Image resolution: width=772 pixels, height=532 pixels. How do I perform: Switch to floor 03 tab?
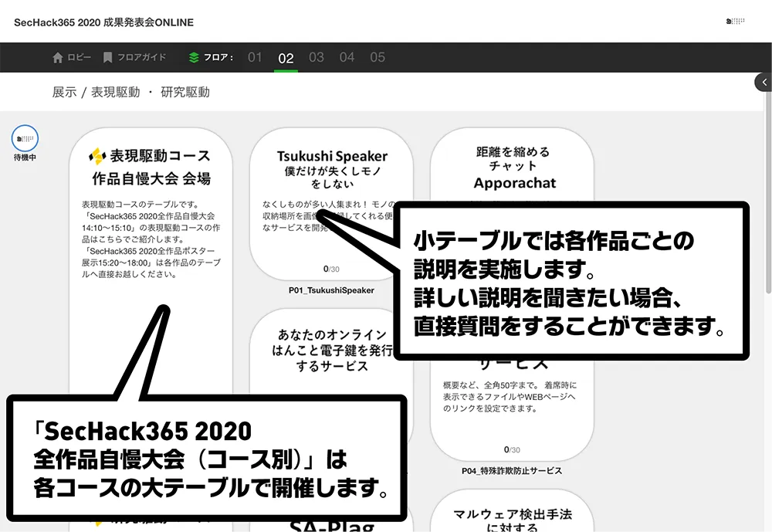pyautogui.click(x=316, y=58)
